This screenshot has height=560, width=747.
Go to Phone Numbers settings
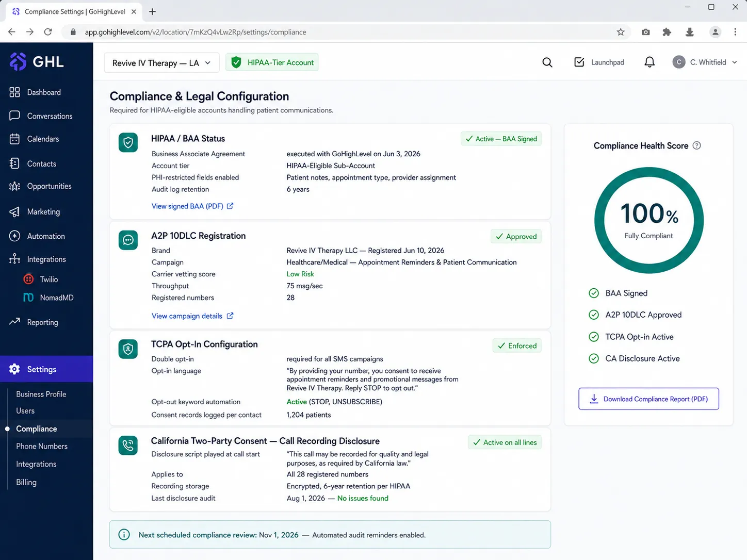point(42,446)
